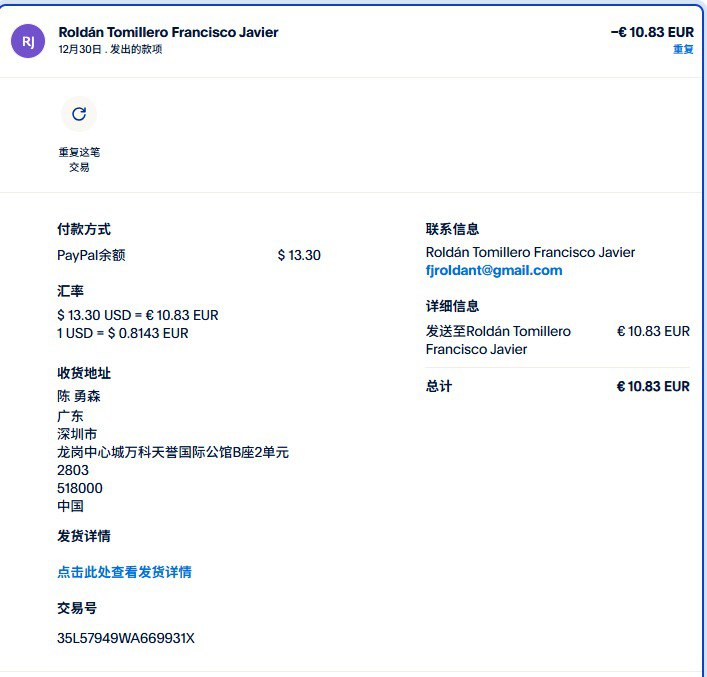Click the 重复 link under the amount
The width and height of the screenshot is (707, 677).
click(x=683, y=50)
